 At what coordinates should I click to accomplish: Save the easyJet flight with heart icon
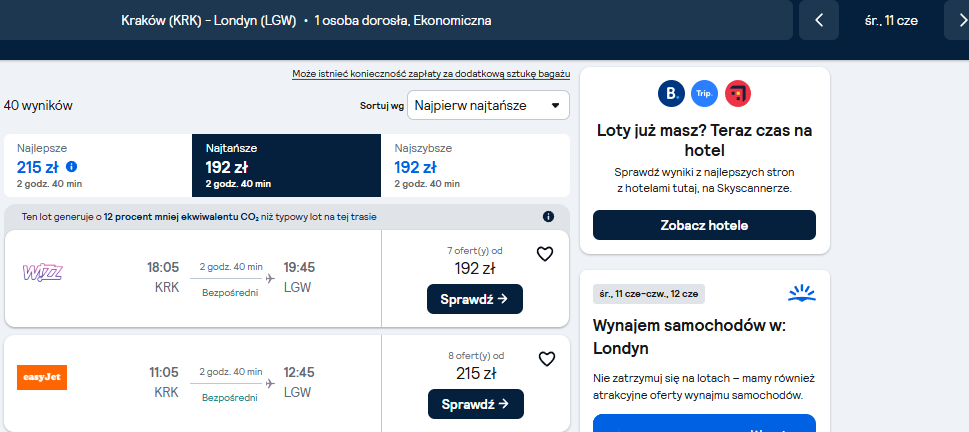pos(547,359)
